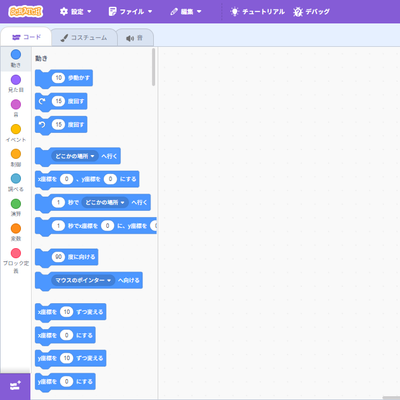The image size is (400, 400).
Task: Select the 調べる sensing category
Action: point(16,182)
